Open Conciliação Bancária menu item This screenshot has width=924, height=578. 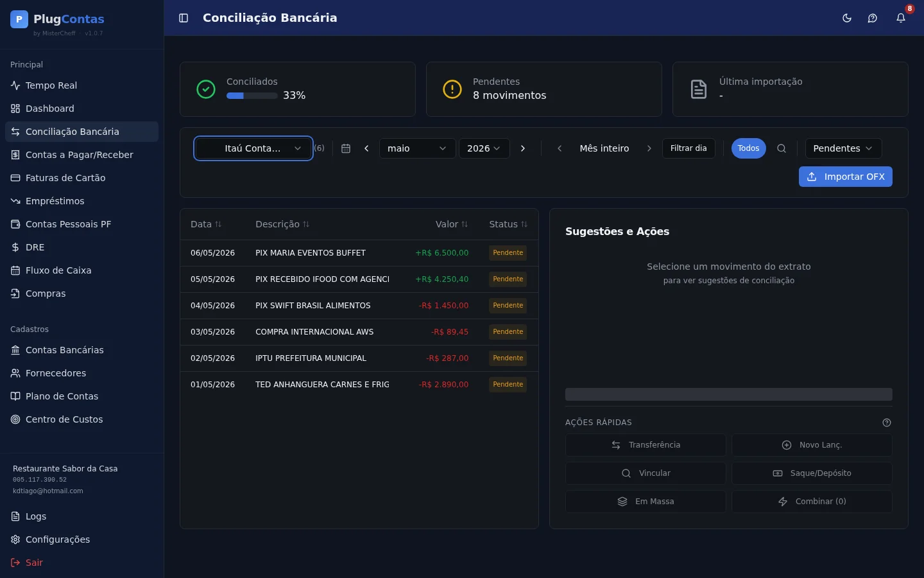tap(81, 132)
